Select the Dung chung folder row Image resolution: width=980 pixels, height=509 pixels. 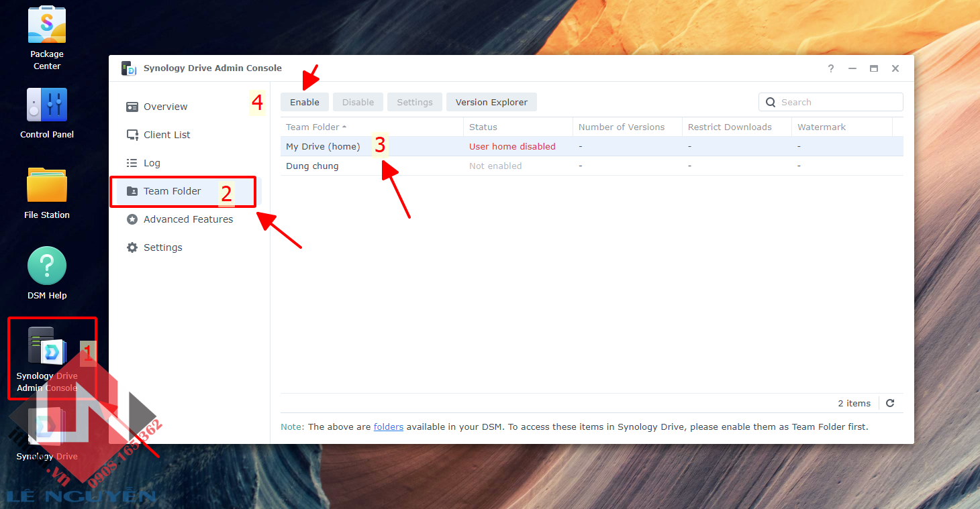pyautogui.click(x=592, y=166)
